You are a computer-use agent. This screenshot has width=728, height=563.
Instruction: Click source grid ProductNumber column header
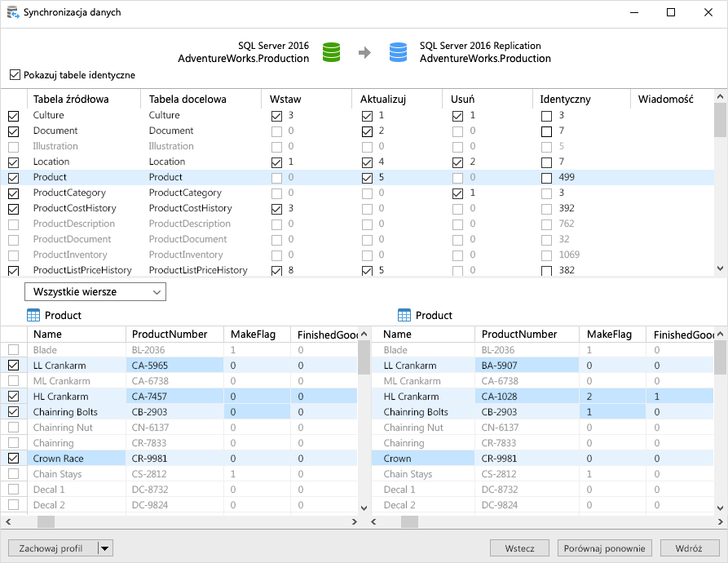pos(174,335)
